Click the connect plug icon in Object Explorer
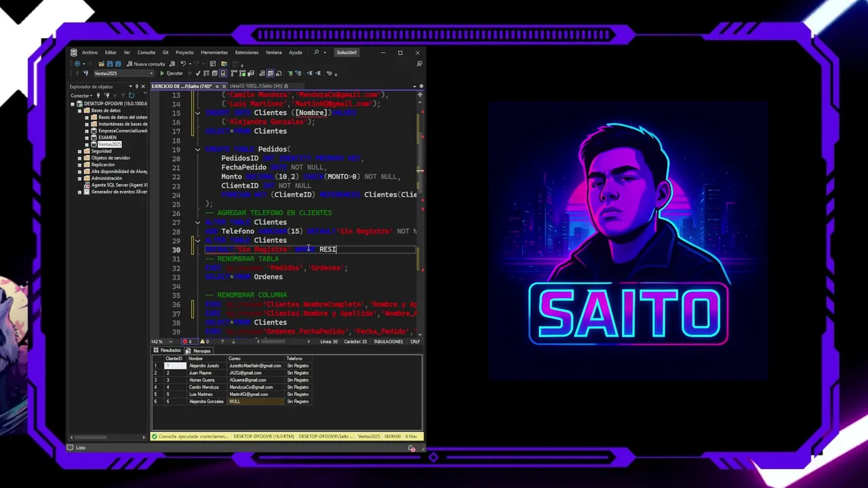Screen dimensions: 868x488 pyautogui.click(x=98, y=96)
